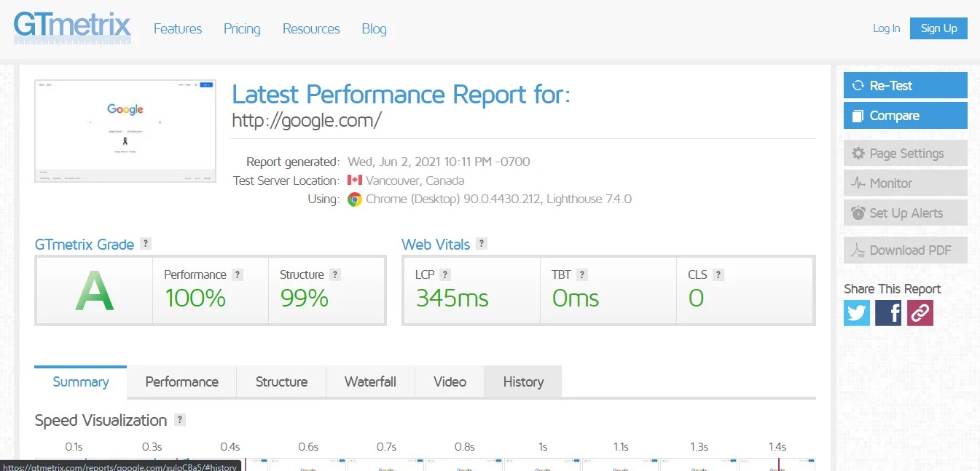Click the http://google.com/ URL text
This screenshot has height=471, width=980.
coord(307,120)
